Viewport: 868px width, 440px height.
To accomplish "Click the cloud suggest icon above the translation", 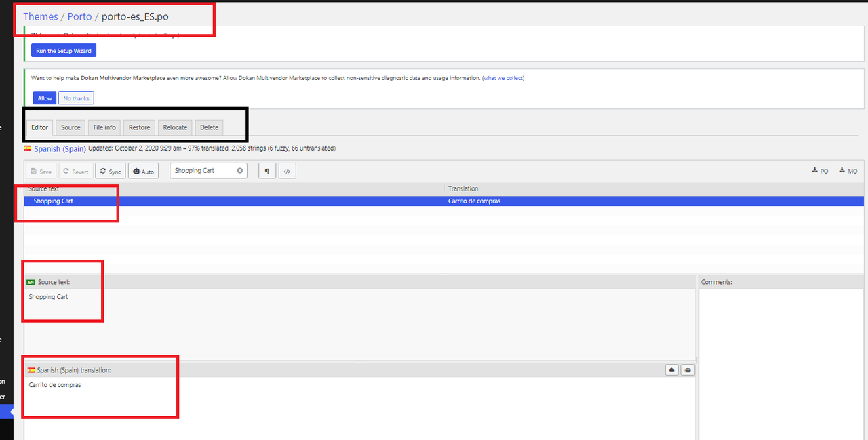I will tap(671, 370).
